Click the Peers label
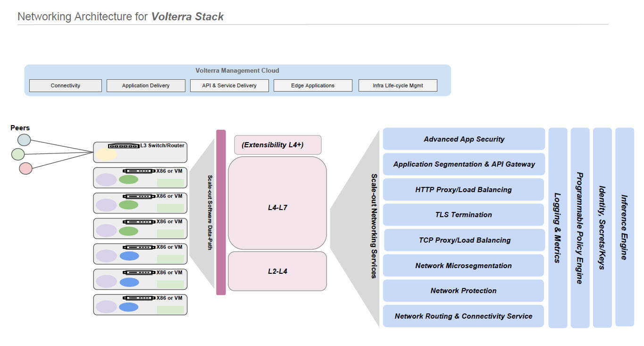Screen dimensions: 644x346 20,128
